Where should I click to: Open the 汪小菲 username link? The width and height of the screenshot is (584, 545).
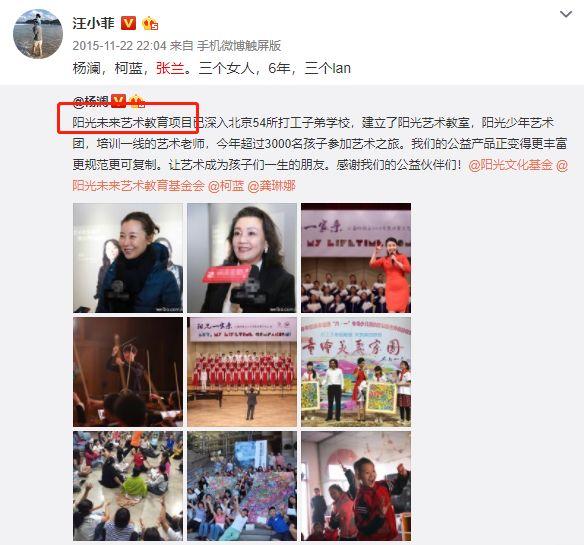93,23
